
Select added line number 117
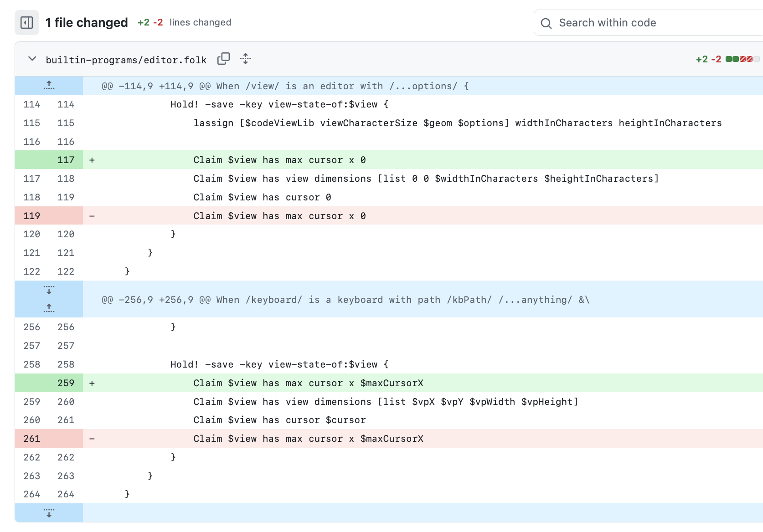point(66,160)
